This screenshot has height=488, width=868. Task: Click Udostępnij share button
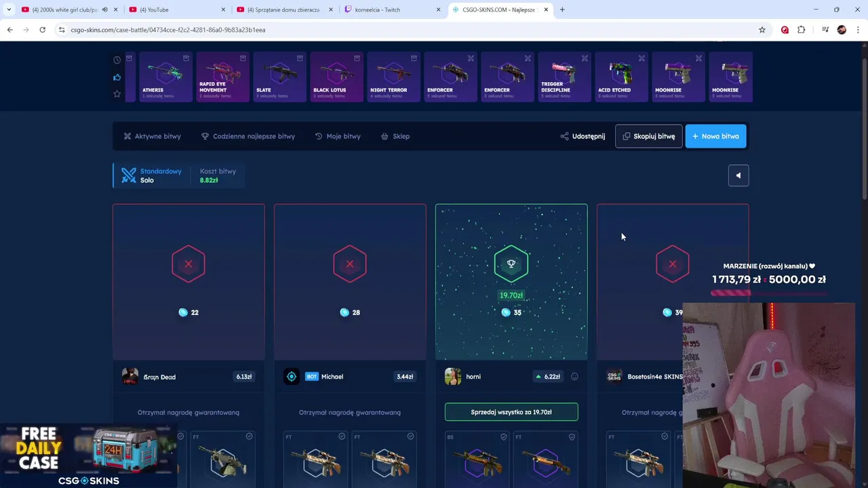[583, 136]
